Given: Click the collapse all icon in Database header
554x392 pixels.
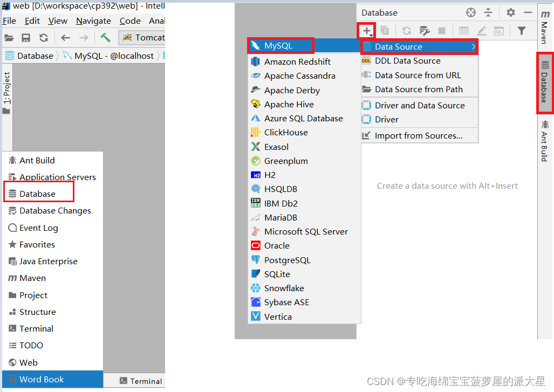Looking at the screenshot, I should (x=488, y=13).
